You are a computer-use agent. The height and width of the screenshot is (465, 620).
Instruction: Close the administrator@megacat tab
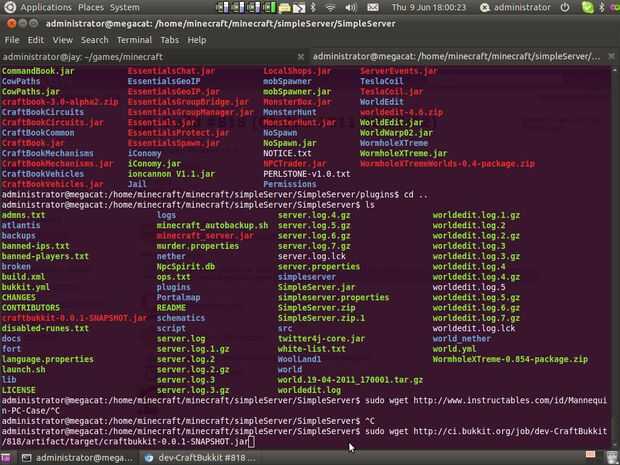pos(611,57)
